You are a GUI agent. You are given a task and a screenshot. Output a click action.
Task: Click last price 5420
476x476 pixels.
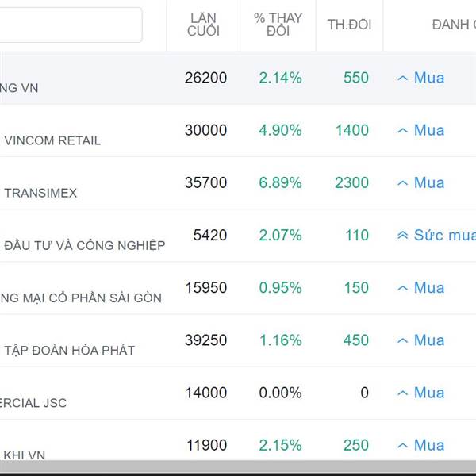coord(210,236)
